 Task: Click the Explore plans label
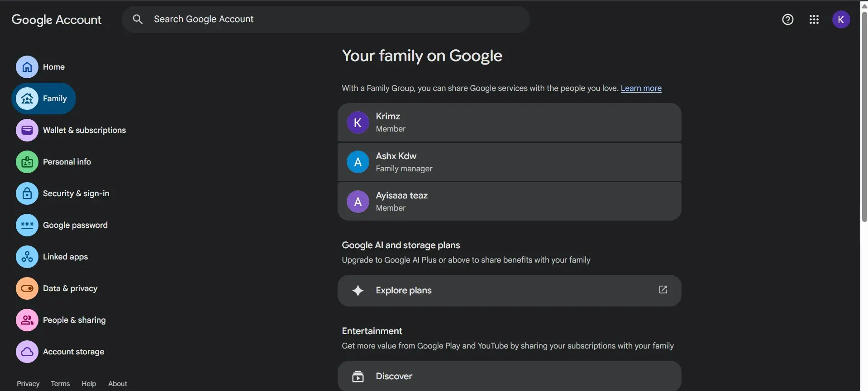pos(404,291)
